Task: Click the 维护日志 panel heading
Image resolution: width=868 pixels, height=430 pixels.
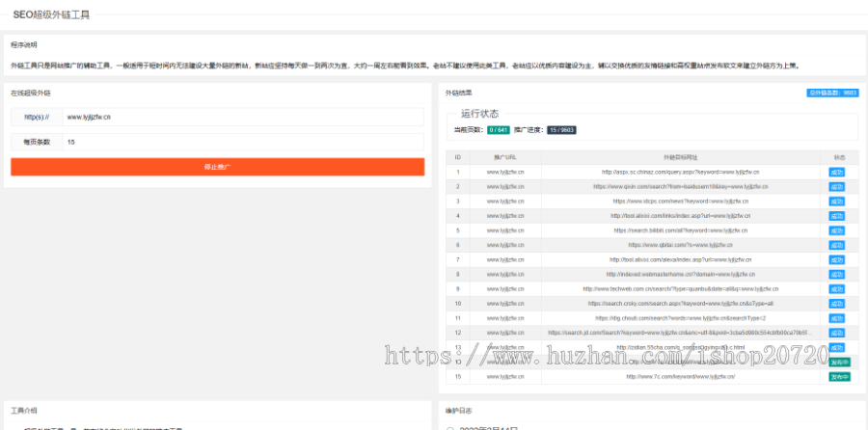Action: click(458, 411)
